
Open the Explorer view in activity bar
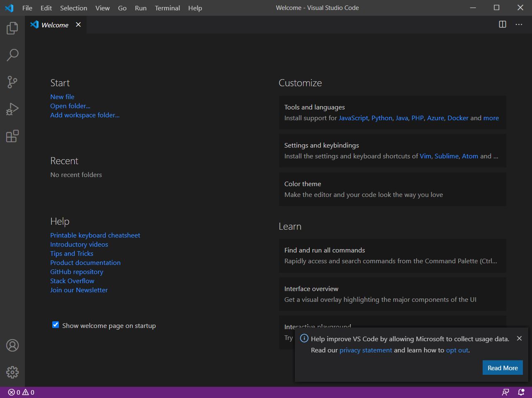point(12,28)
